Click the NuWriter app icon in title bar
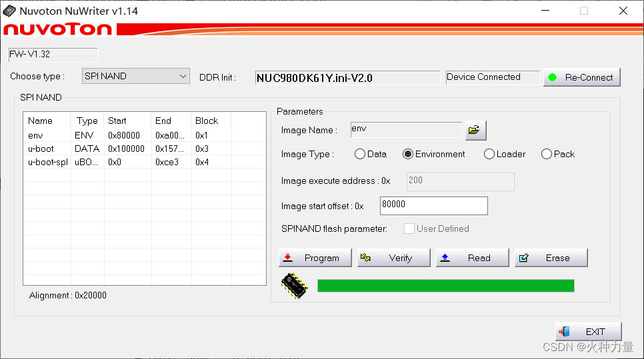Image resolution: width=644 pixels, height=359 pixels. [x=9, y=11]
